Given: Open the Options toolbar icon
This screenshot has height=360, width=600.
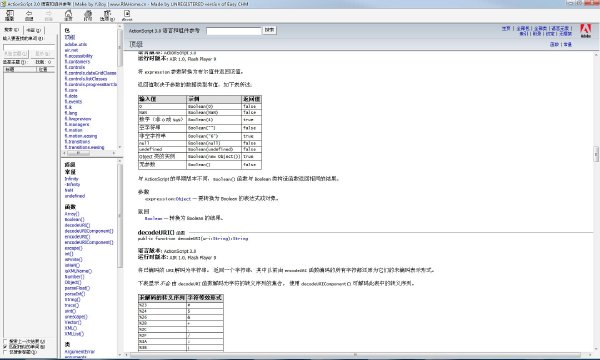Looking at the screenshot, I should click(107, 15).
